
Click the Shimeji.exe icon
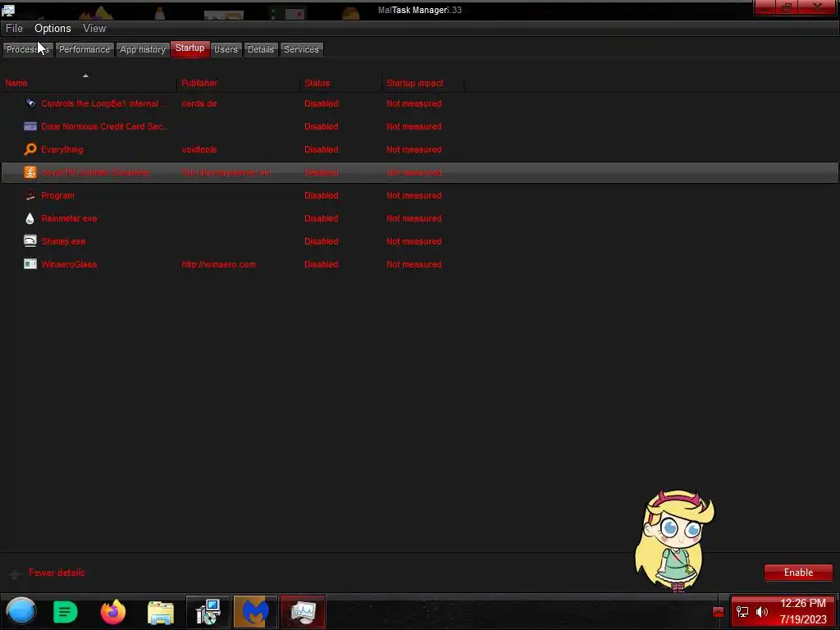click(x=30, y=241)
